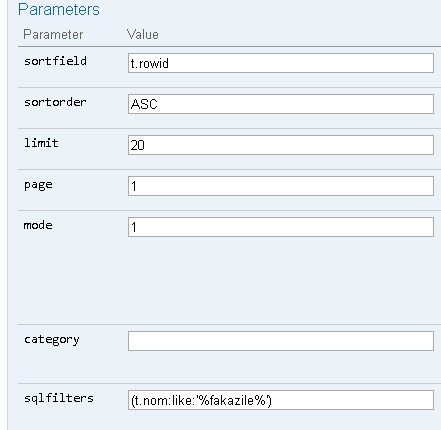Select the limit input showing 20

tap(281, 145)
